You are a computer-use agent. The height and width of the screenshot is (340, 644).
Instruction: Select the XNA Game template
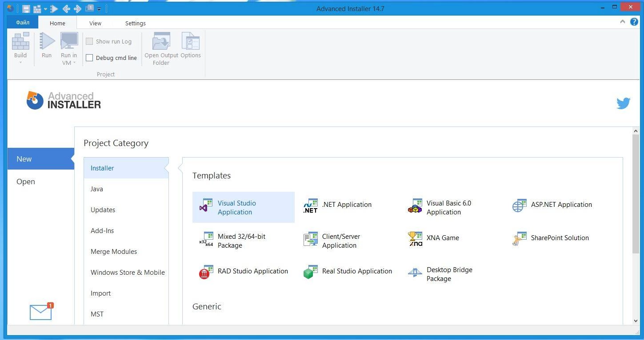[x=434, y=238]
